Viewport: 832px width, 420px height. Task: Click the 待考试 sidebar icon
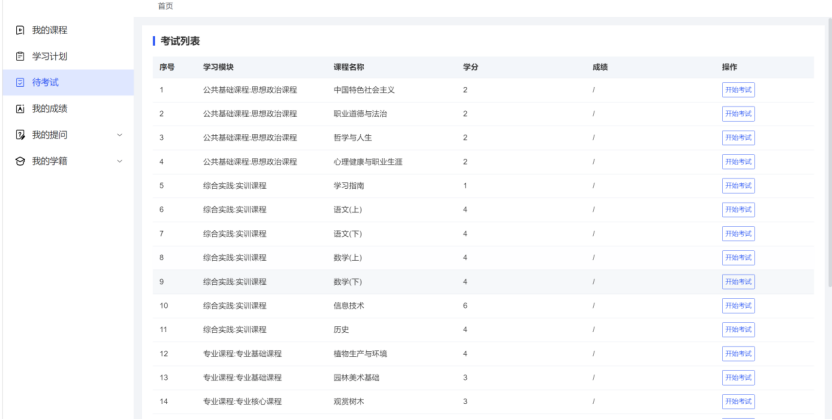coord(20,83)
